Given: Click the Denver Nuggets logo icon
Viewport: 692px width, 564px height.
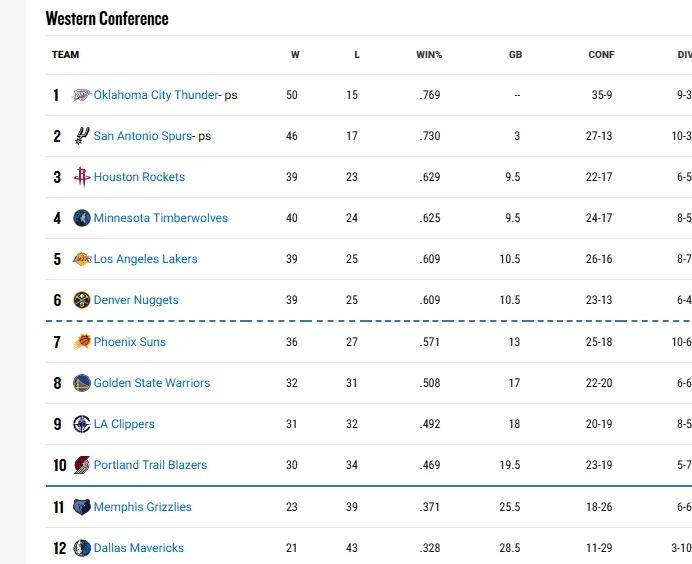Looking at the screenshot, I should 82,300.
